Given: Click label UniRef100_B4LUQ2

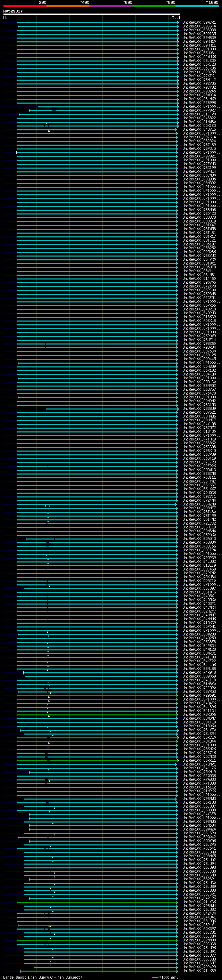Looking at the screenshot, I should coord(199,561).
